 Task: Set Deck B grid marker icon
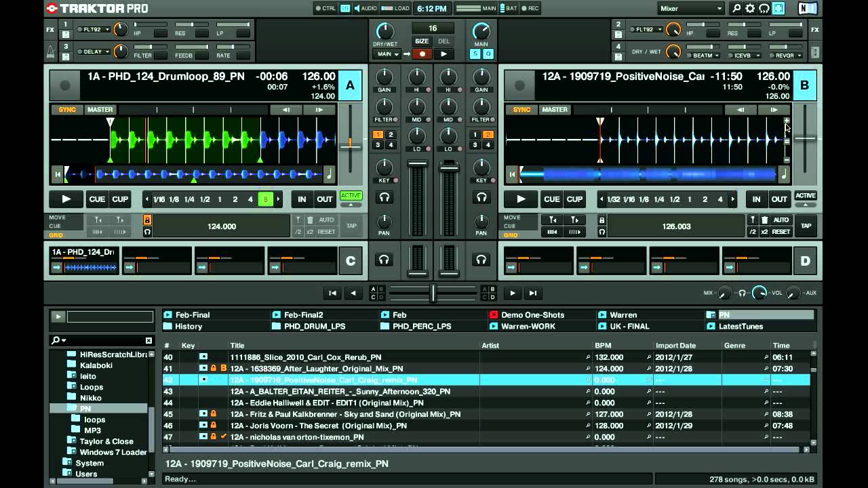(x=753, y=220)
